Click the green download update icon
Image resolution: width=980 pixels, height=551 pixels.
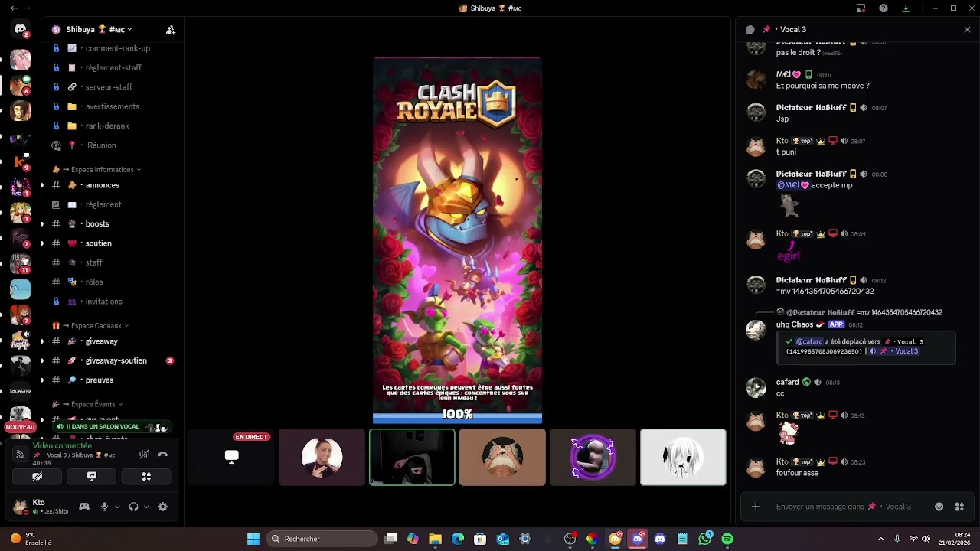point(906,8)
